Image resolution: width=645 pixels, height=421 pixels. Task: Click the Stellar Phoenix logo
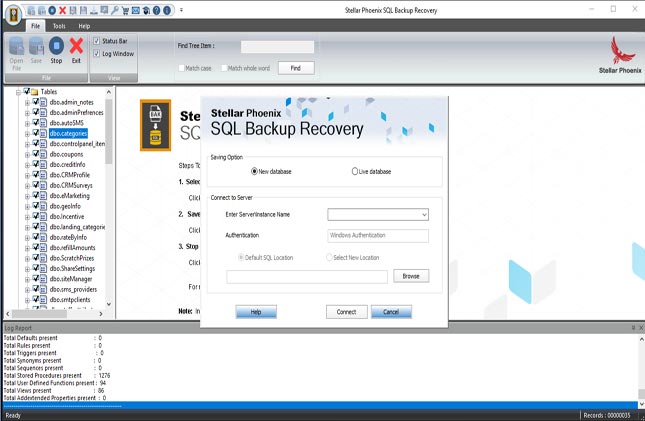[620, 55]
